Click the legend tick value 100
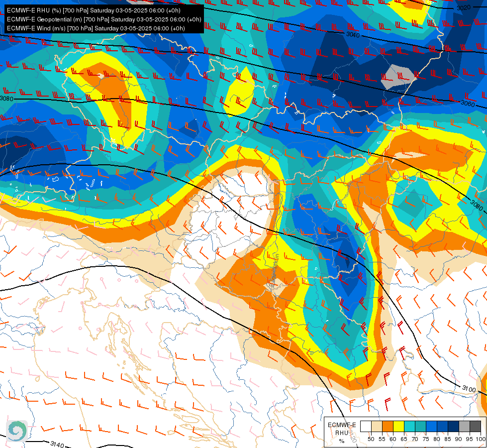This screenshot has width=487, height=448. (x=481, y=440)
